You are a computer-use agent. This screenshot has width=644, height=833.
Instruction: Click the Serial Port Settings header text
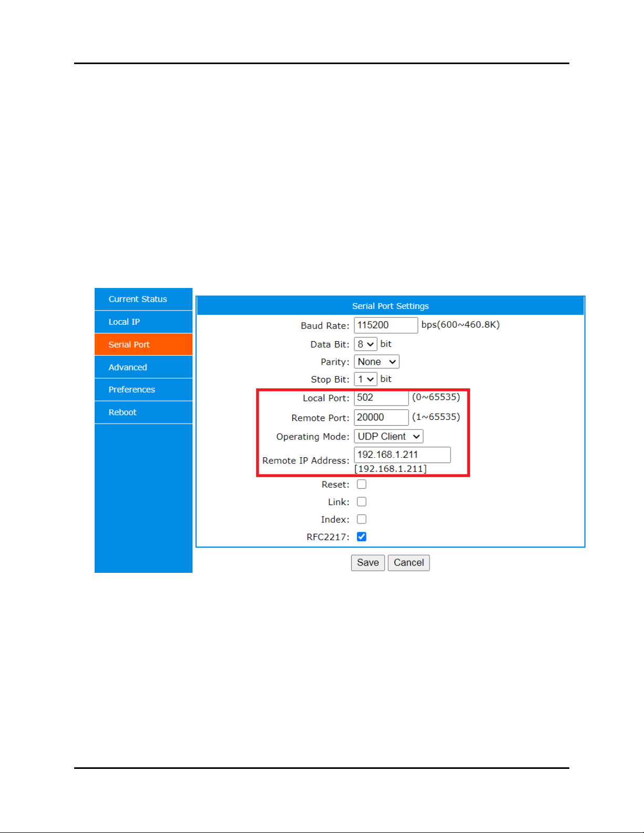tap(391, 306)
